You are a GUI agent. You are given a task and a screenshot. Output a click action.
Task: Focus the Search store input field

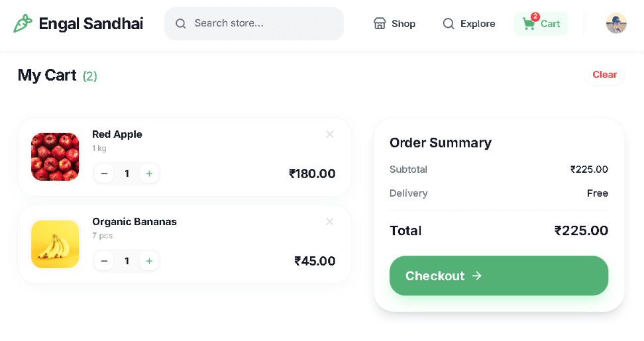(254, 23)
